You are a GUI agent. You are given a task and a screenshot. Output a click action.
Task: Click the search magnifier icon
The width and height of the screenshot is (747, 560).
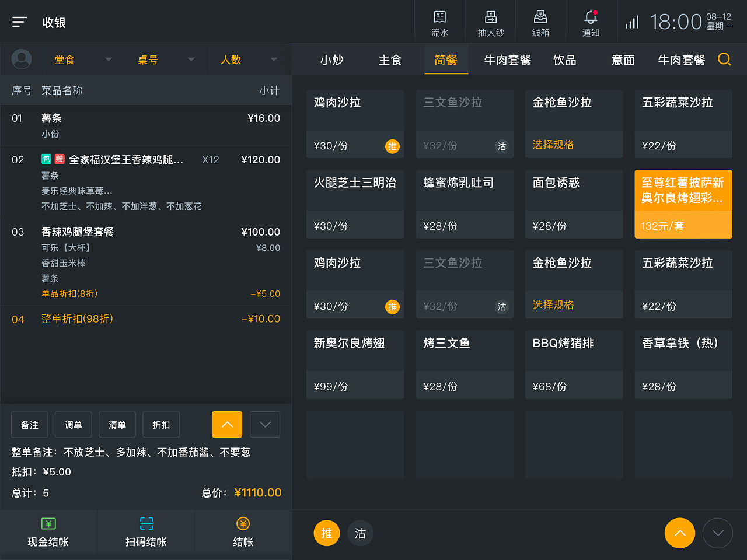(724, 60)
